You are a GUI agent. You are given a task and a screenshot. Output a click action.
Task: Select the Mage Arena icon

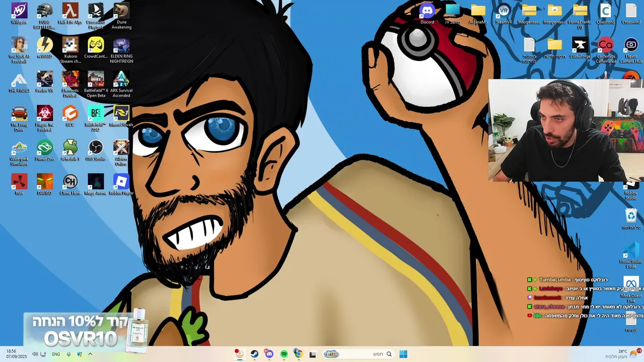pos(96,185)
